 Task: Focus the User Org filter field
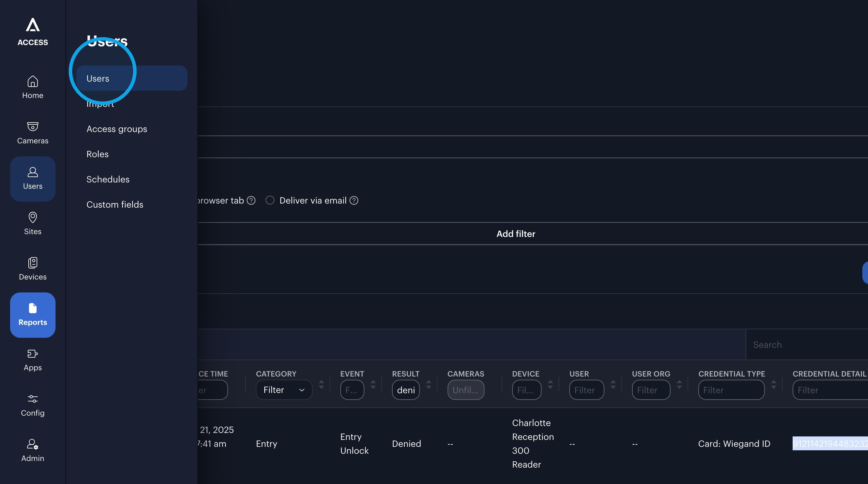point(651,390)
